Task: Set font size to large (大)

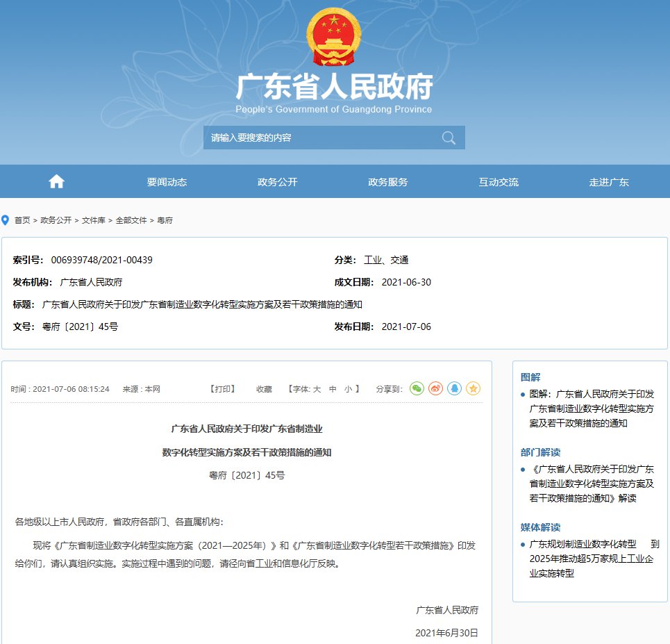Action: click(x=317, y=389)
